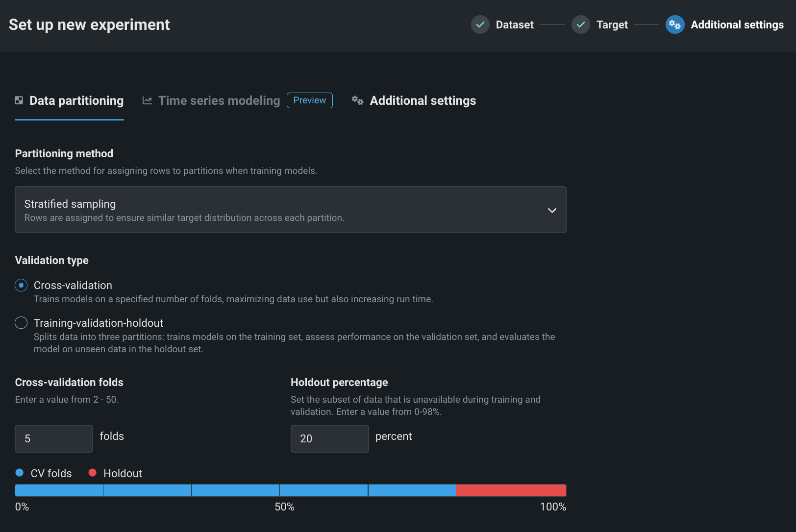Expand the Stratified sampling combo box
Screen dimensions: 796x532
[x=284, y=210]
